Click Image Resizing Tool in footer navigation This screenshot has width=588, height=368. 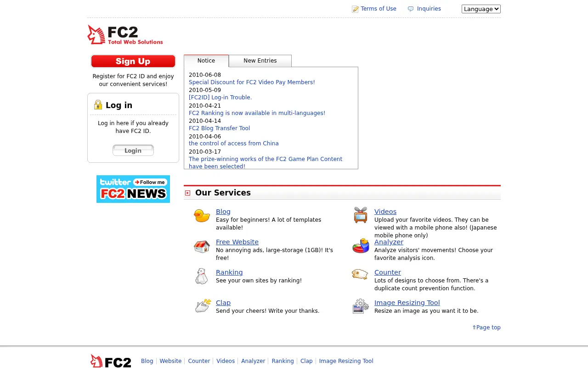(346, 361)
